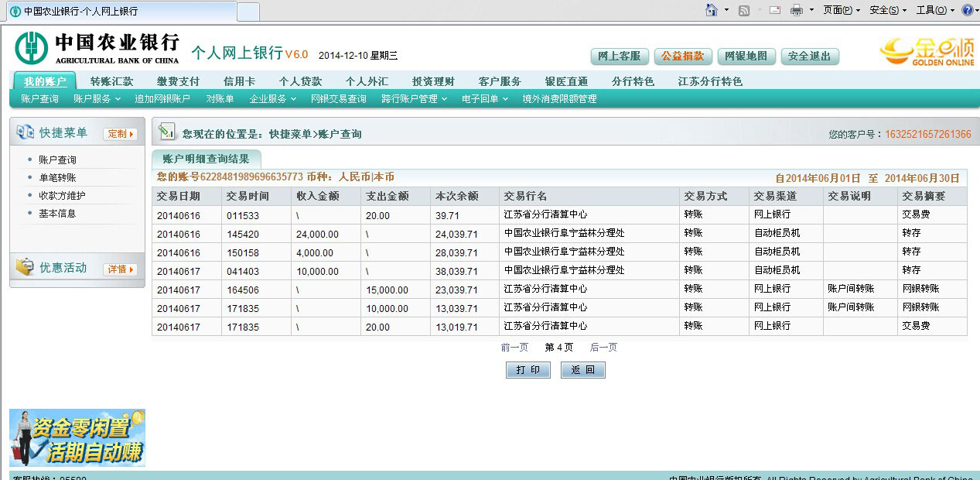The width and height of the screenshot is (980, 480).
Task: Expand the 企业服务 dropdown menu
Action: click(x=272, y=99)
